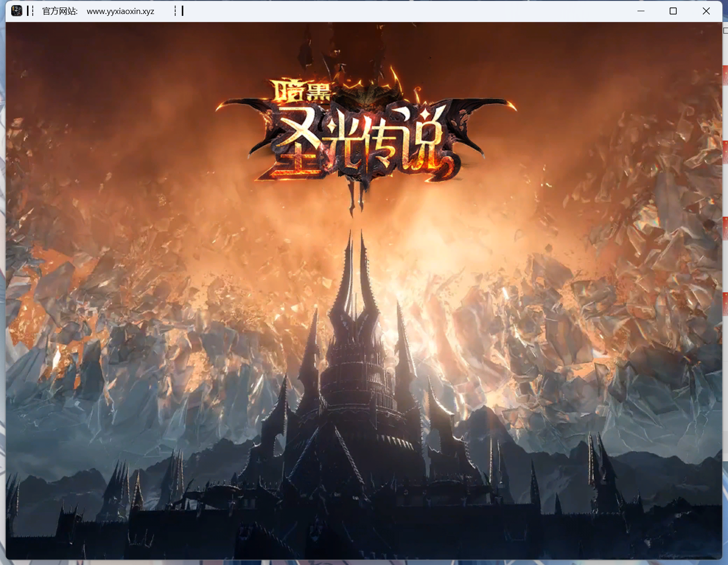
Task: Tick the small checkbox behind window's right edge
Action: 725,30
